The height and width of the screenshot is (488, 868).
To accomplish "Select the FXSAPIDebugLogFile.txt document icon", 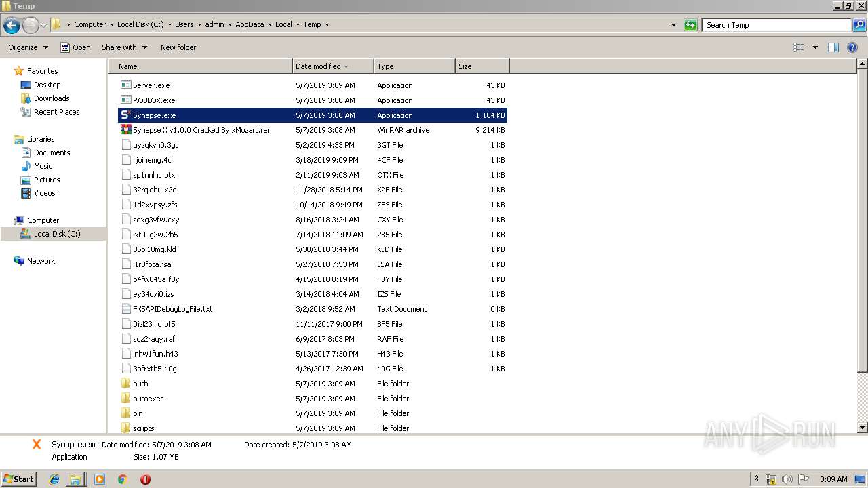I will pos(125,309).
